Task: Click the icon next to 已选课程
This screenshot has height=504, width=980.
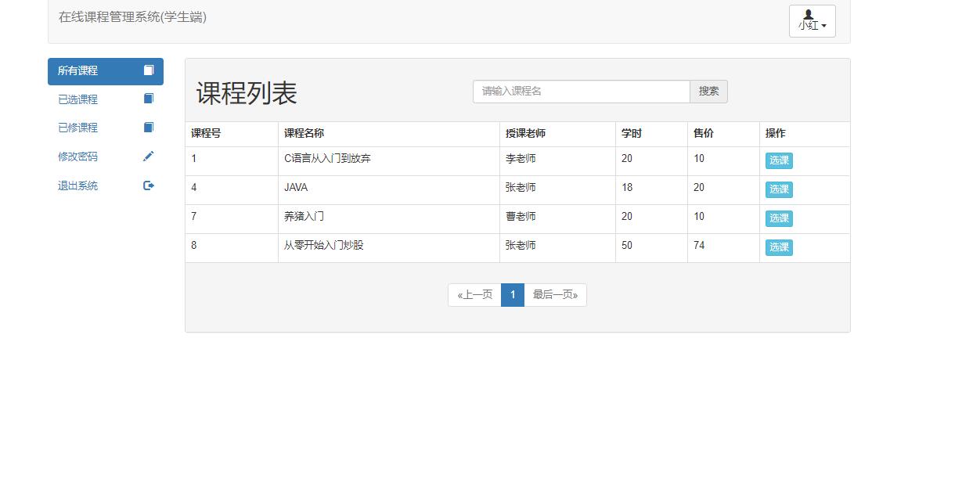Action: pyautogui.click(x=148, y=99)
